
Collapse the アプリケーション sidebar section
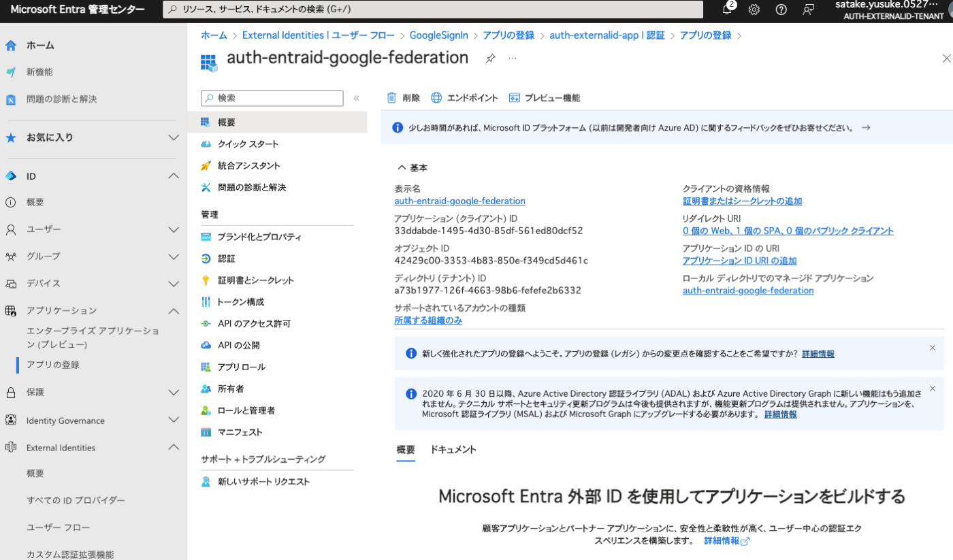tap(174, 311)
